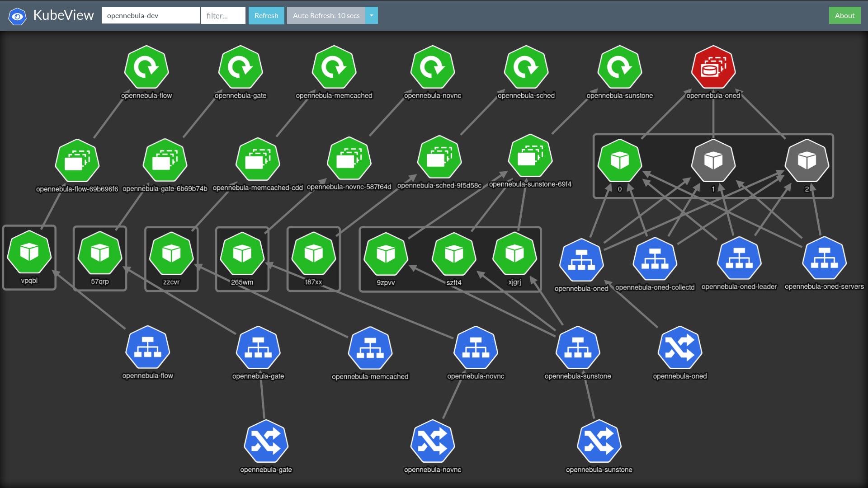Viewport: 868px width, 488px height.
Task: Select the t87xx pod node
Action: 313,254
